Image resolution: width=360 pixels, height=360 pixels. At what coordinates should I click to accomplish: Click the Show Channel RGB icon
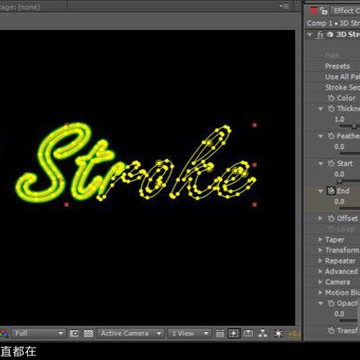click(4, 333)
